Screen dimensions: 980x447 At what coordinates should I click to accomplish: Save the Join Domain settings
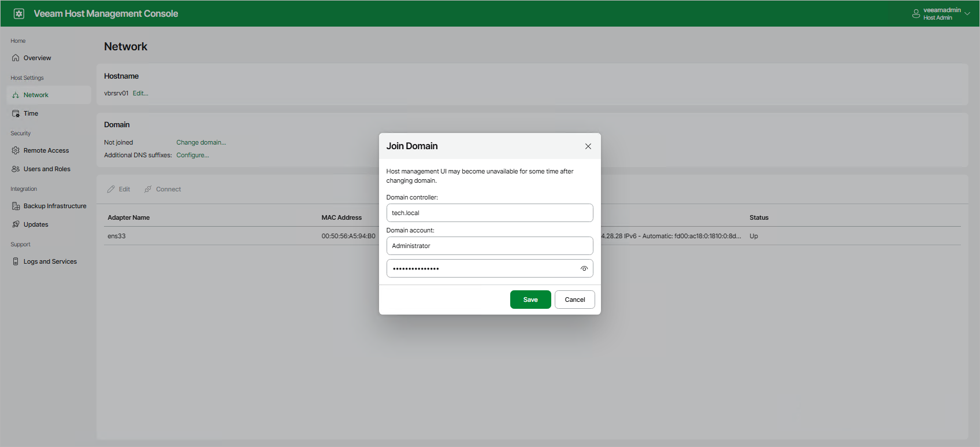530,300
